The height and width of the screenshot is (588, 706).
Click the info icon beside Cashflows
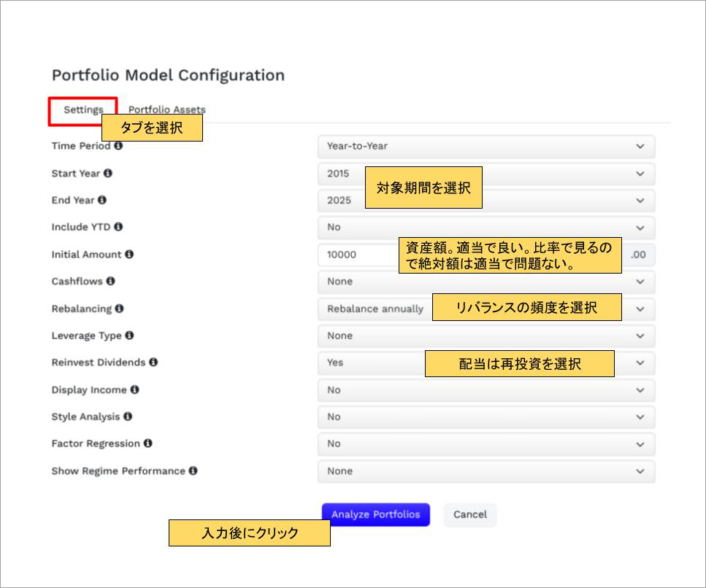tap(111, 281)
